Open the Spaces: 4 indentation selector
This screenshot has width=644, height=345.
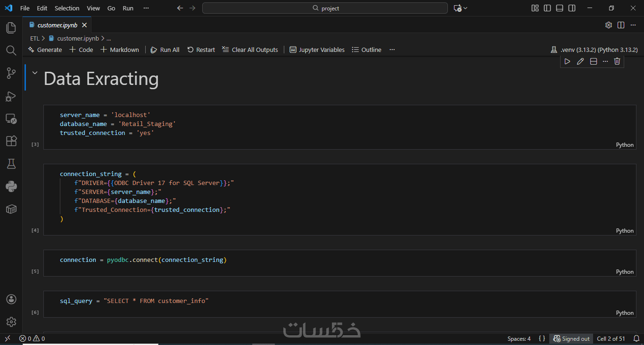pos(519,338)
